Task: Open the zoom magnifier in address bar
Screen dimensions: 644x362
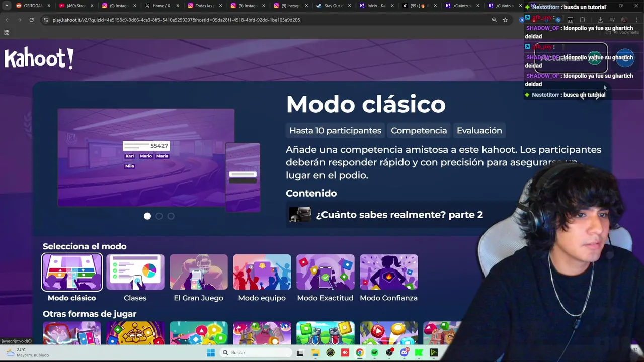Action: [x=494, y=20]
